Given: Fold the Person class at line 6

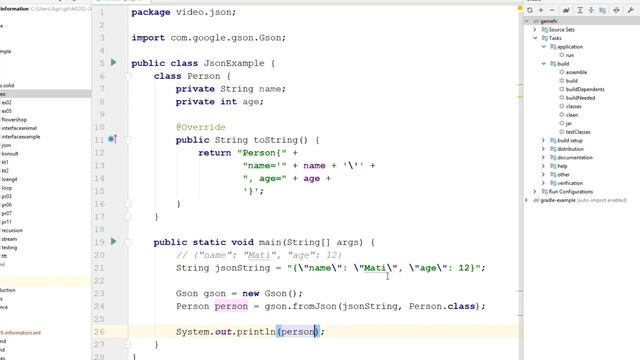Looking at the screenshot, I should tap(128, 76).
